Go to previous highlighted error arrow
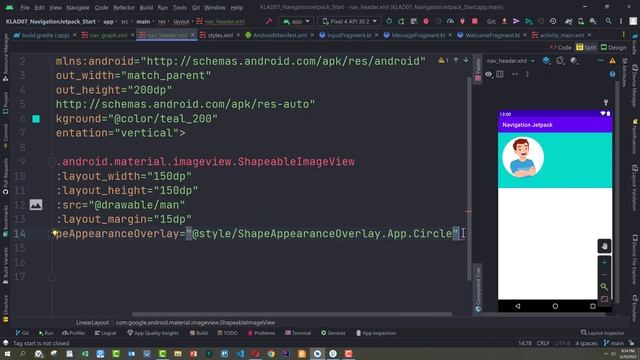 tap(456, 60)
